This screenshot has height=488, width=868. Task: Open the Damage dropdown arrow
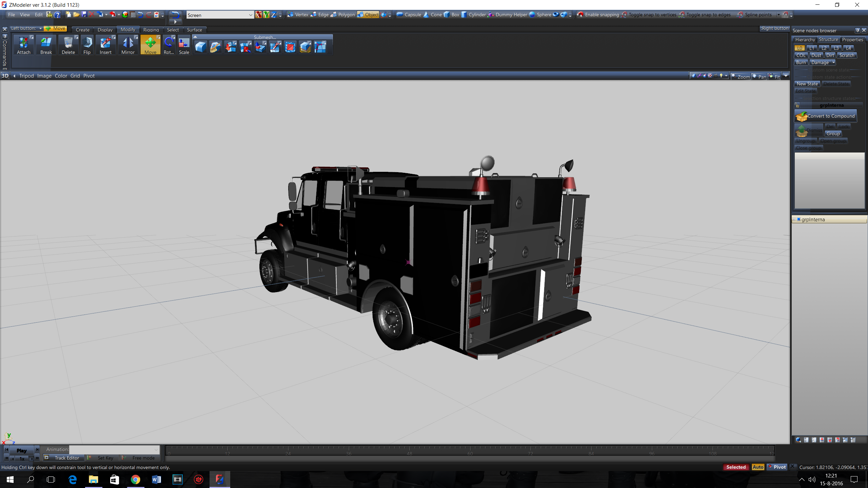pyautogui.click(x=833, y=62)
